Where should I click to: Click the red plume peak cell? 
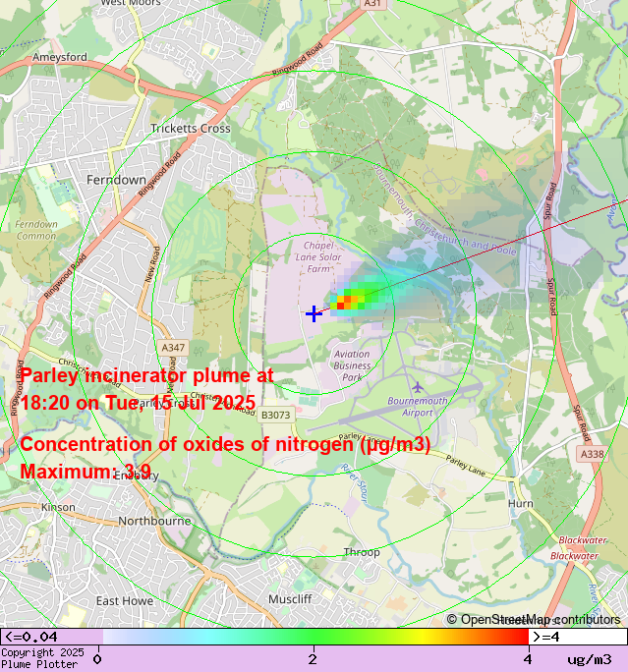click(x=341, y=306)
